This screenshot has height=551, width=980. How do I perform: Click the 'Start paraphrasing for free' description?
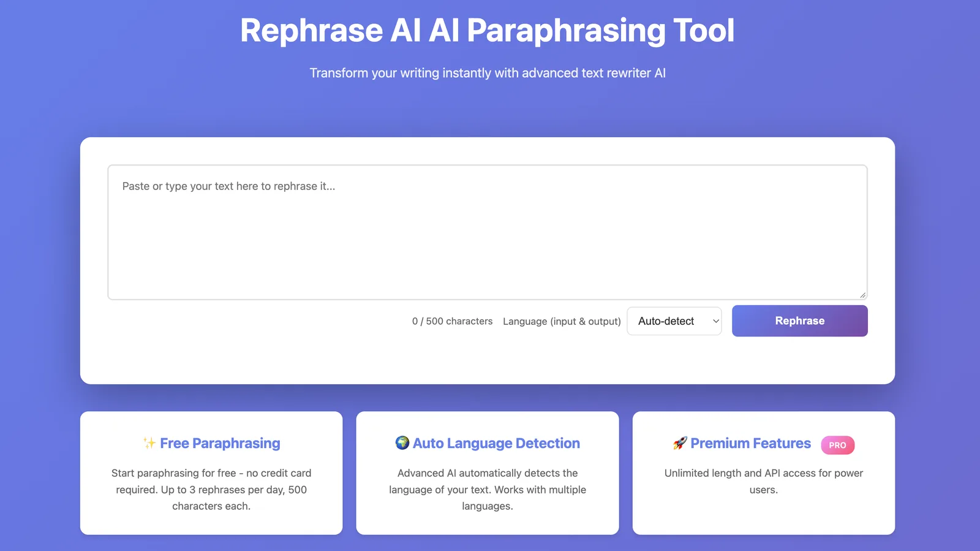[x=211, y=490]
